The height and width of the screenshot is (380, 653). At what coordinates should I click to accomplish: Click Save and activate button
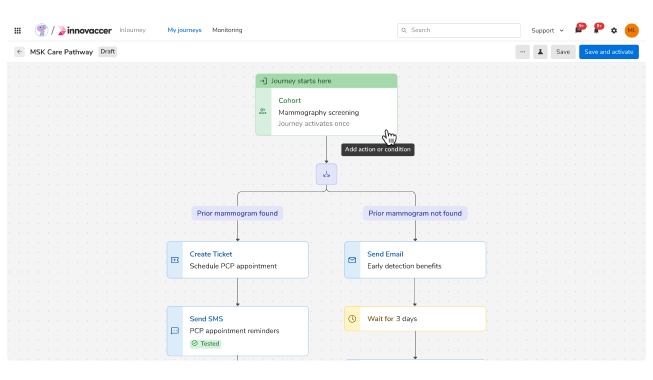[x=608, y=52]
